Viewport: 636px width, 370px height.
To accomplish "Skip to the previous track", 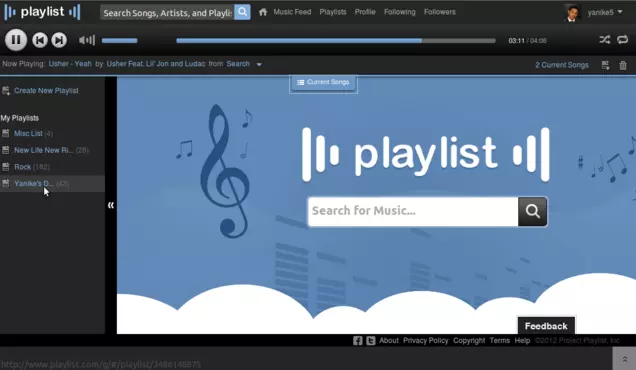I will 40,40.
